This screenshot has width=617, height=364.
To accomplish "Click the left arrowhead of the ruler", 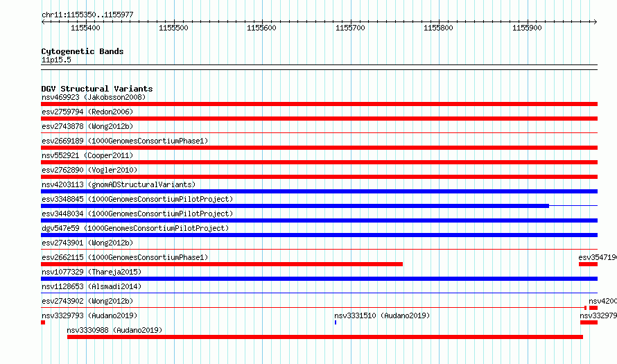I will (43, 22).
